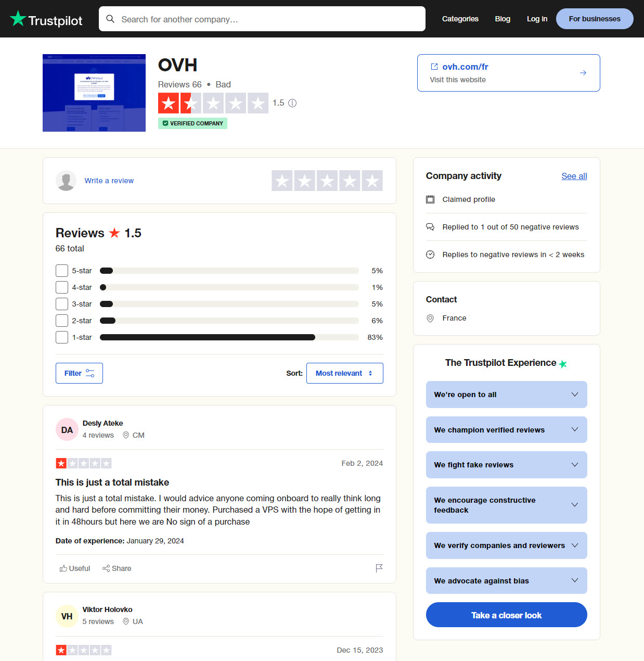644x661 pixels.
Task: Open the Sort Most relevant dropdown
Action: click(x=345, y=373)
